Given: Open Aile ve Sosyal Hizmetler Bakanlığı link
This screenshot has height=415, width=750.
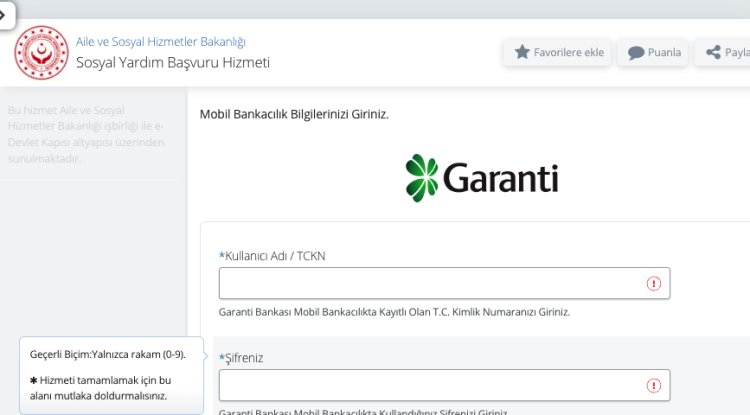Looking at the screenshot, I should click(x=161, y=42).
